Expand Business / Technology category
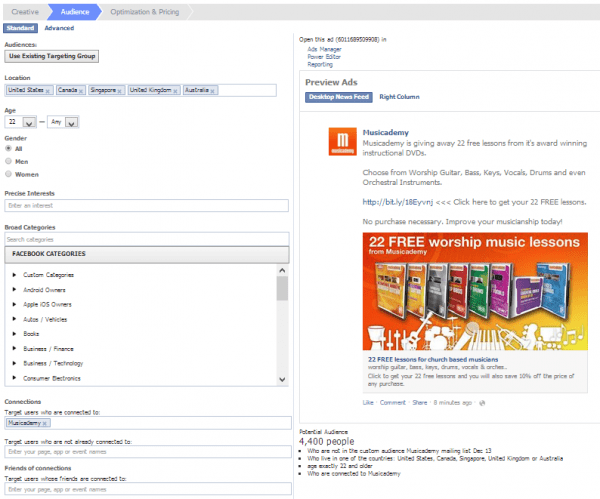This screenshot has height=499, width=600. [14, 363]
